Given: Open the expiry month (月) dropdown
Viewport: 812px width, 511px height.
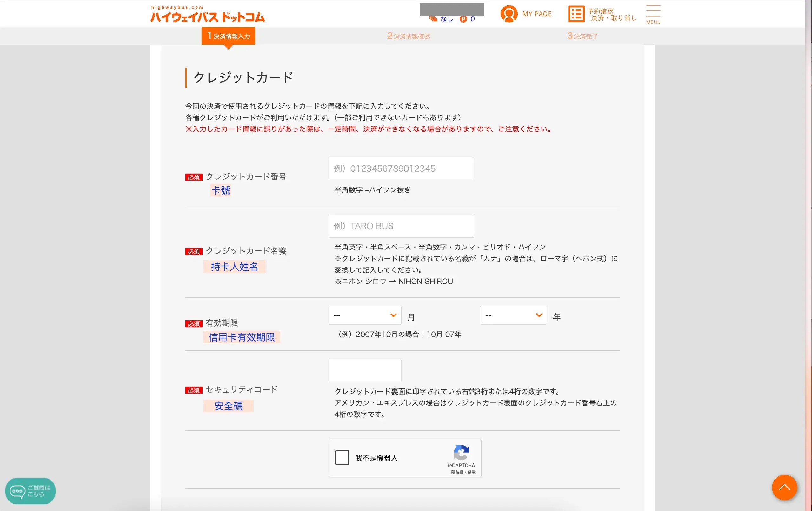Looking at the screenshot, I should (x=364, y=315).
